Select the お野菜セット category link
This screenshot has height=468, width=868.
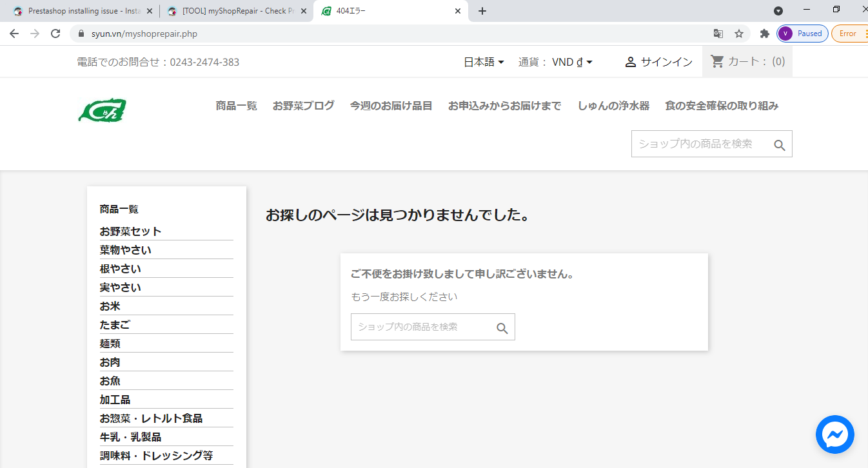130,231
